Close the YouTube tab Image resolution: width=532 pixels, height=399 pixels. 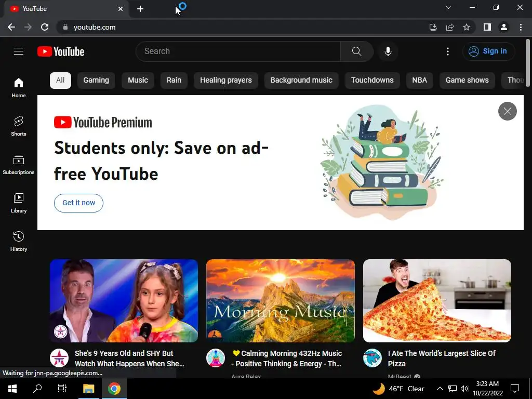click(x=121, y=9)
